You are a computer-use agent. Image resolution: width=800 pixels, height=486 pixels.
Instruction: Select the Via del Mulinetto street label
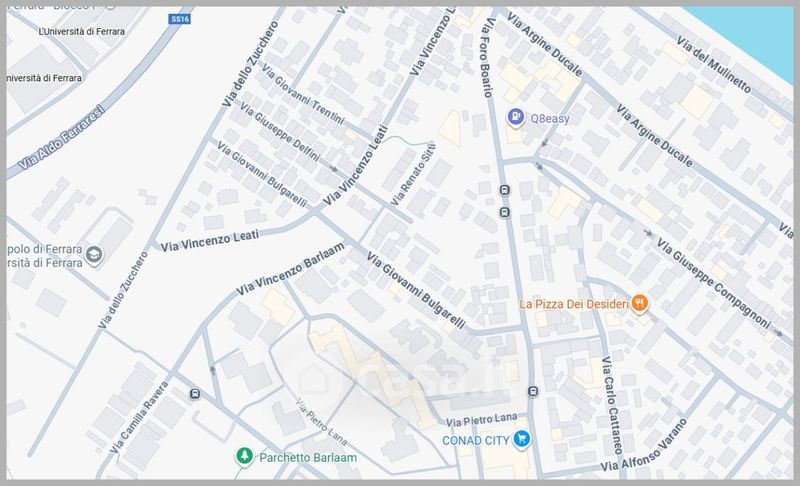click(x=713, y=64)
